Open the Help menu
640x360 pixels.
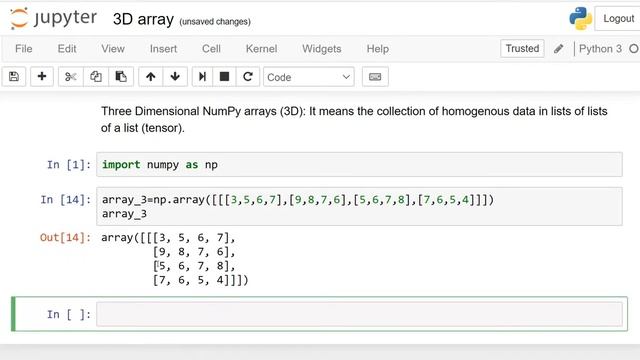[378, 49]
